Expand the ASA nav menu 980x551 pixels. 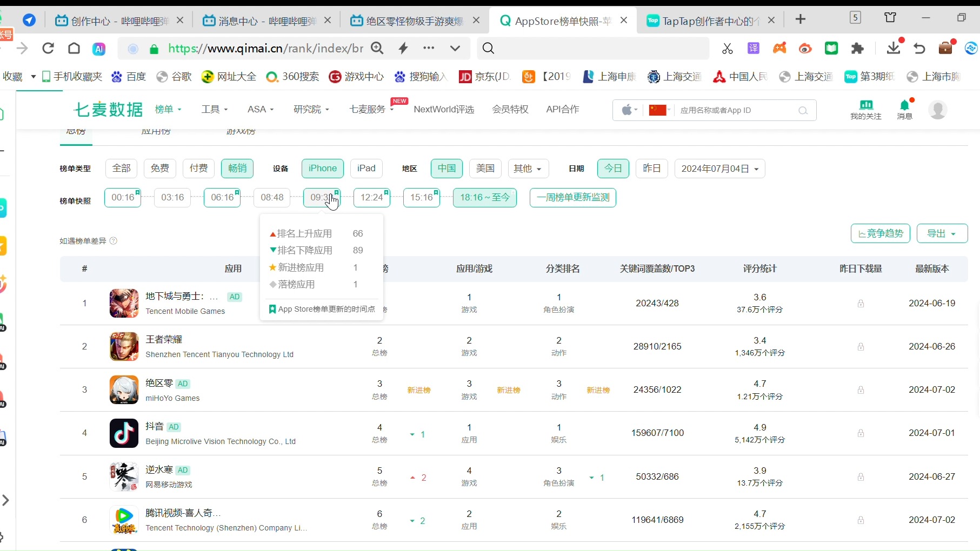coord(261,110)
